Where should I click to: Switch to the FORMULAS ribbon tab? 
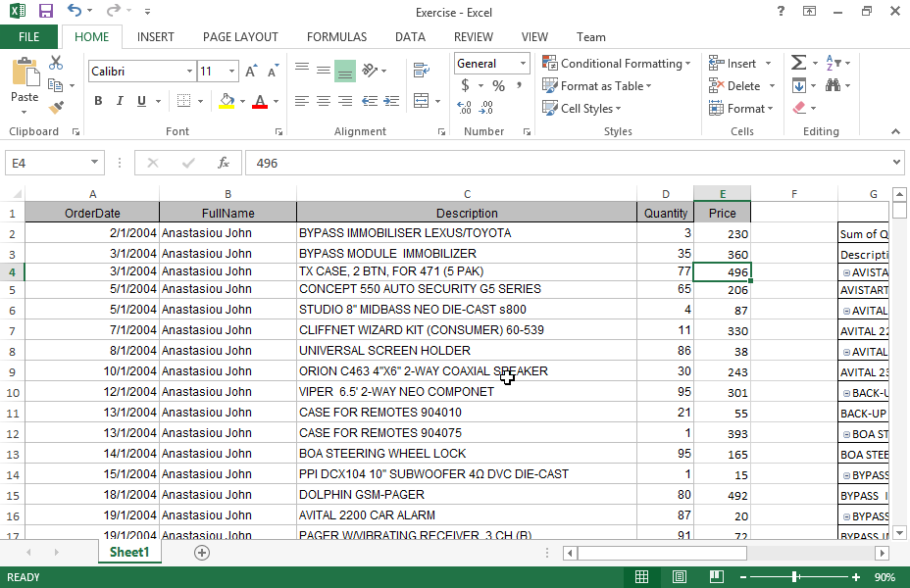point(336,37)
